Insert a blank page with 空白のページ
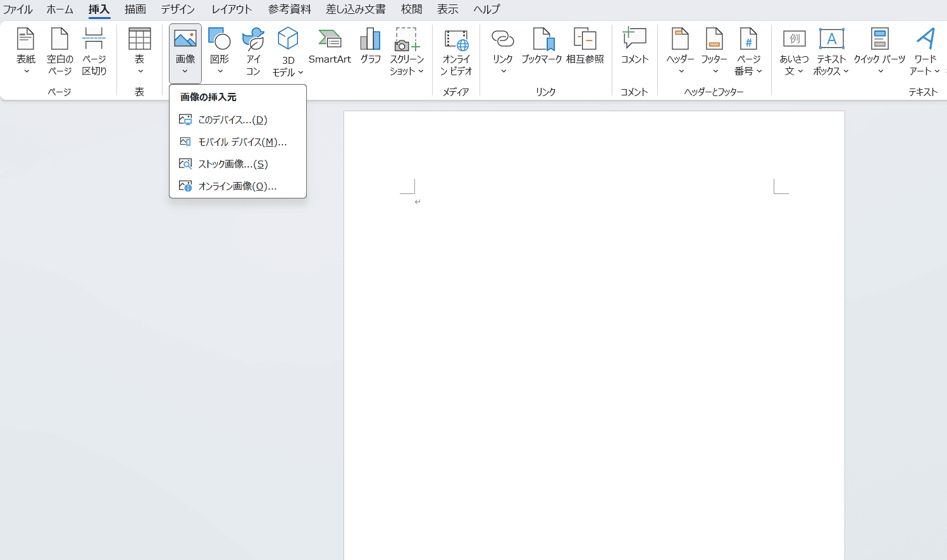Image resolution: width=947 pixels, height=560 pixels. [x=60, y=40]
